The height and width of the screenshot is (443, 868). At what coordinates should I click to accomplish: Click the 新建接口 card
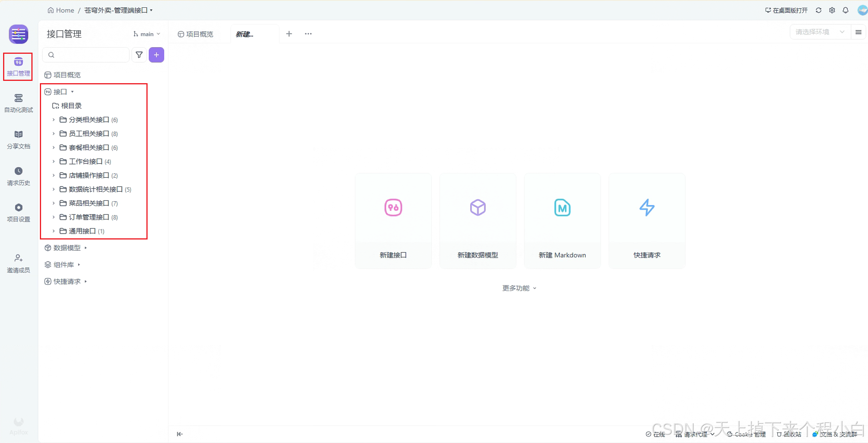393,221
